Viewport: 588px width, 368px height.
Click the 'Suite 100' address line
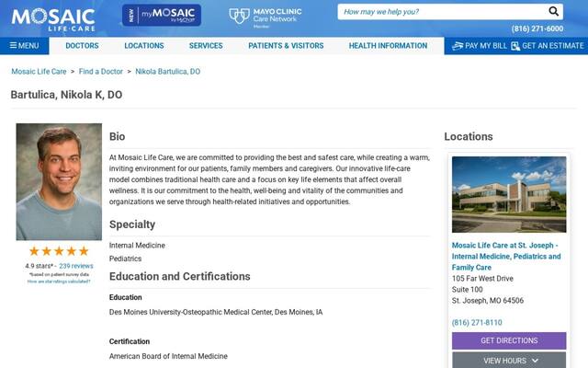467,290
